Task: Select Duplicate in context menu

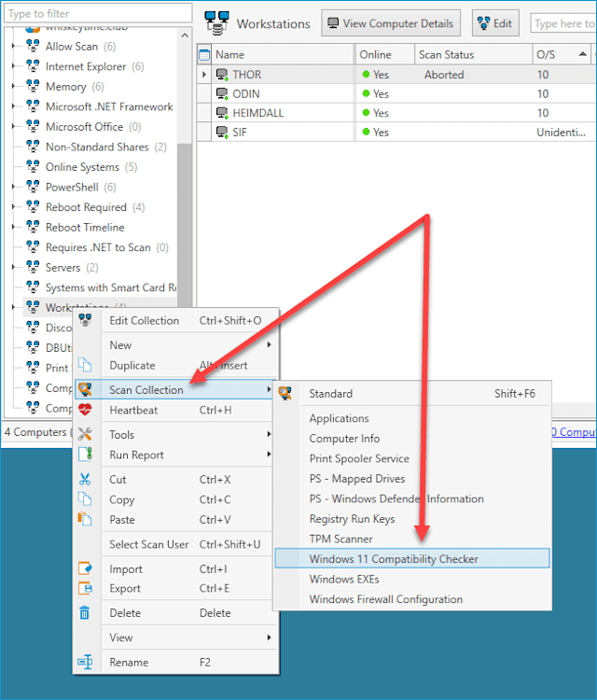Action: point(132,365)
